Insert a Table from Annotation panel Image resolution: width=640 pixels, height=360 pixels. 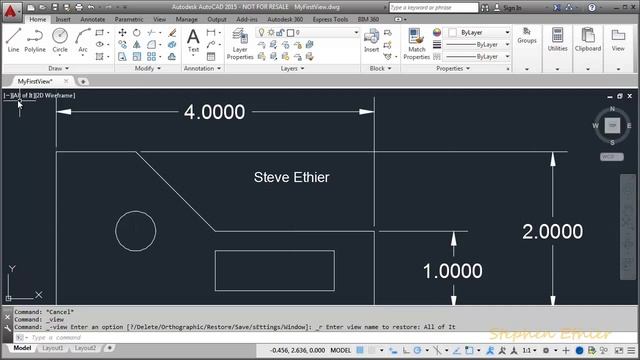click(211, 56)
